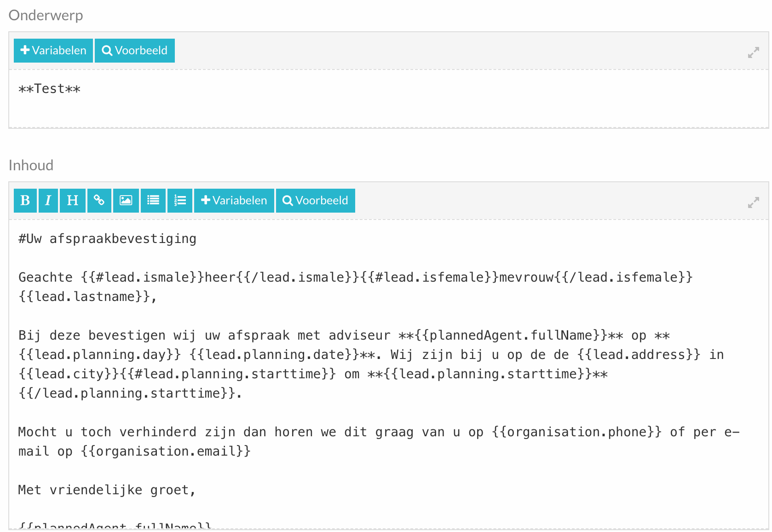Click into the Onderwerp text field with **Test**
The image size is (772, 532).
[x=389, y=98]
